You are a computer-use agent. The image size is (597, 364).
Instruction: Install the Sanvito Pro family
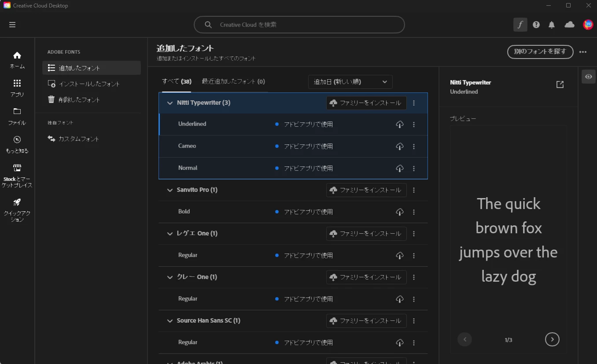point(366,190)
